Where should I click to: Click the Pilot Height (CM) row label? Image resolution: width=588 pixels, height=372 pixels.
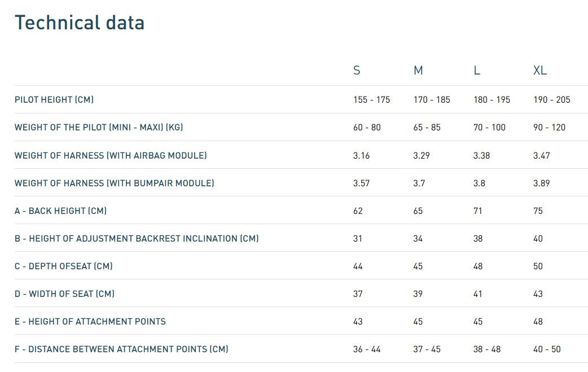coord(54,100)
